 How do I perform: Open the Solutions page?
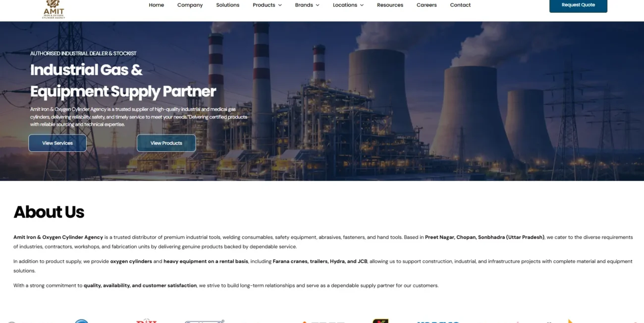(x=227, y=5)
